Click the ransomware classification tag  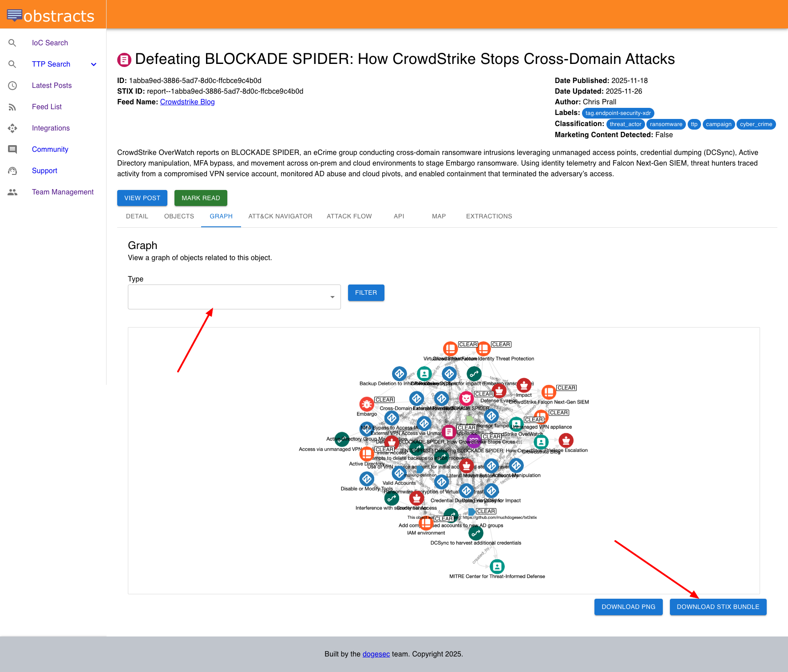tap(665, 124)
